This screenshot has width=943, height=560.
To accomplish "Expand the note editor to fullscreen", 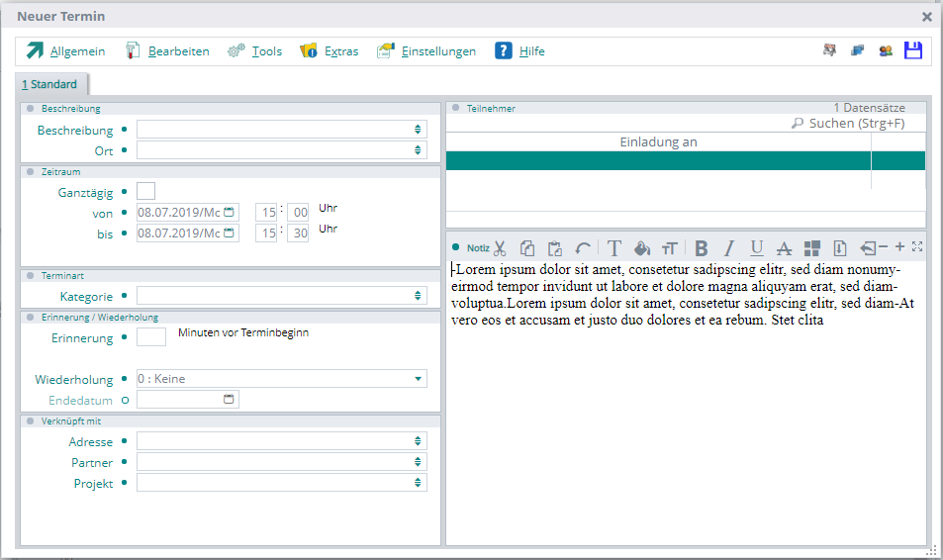I will [917, 246].
